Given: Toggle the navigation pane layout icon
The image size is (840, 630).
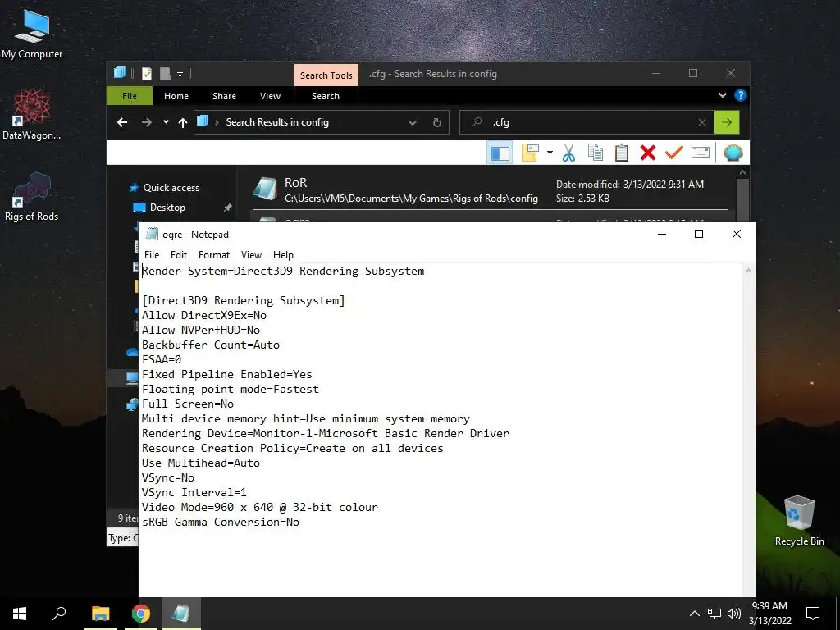Looking at the screenshot, I should click(500, 153).
